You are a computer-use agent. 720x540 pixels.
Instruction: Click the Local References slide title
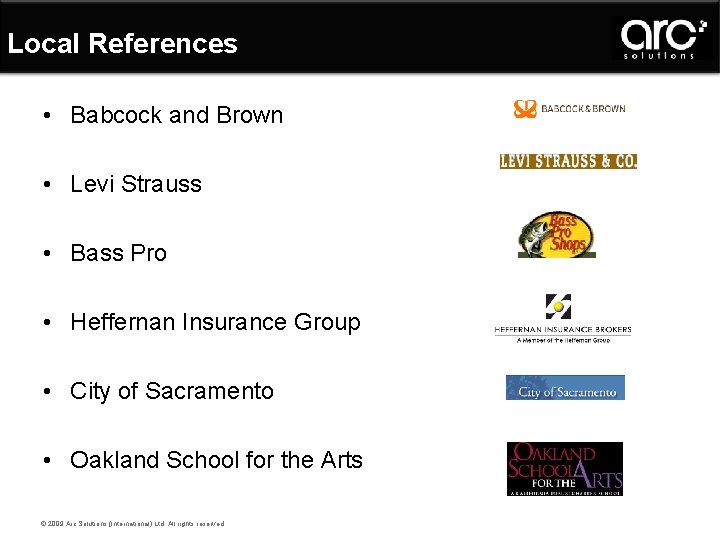click(x=122, y=44)
